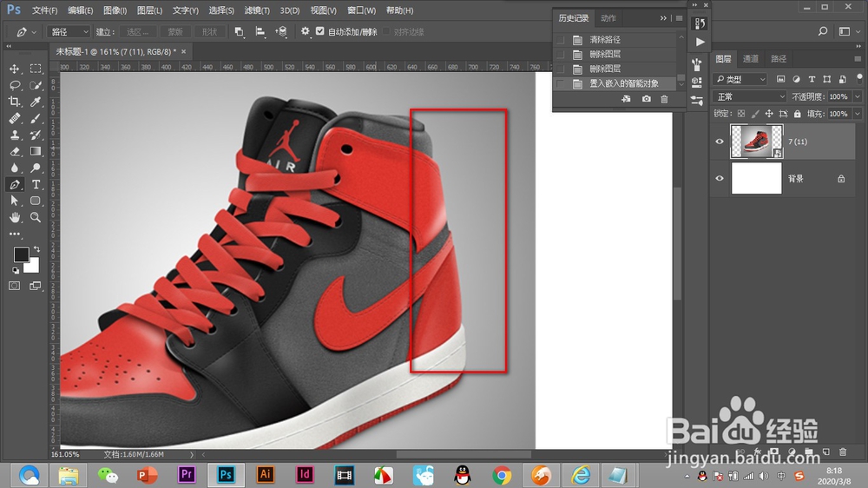Toggle lock all for layer
This screenshot has height=488, width=868.
(797, 114)
